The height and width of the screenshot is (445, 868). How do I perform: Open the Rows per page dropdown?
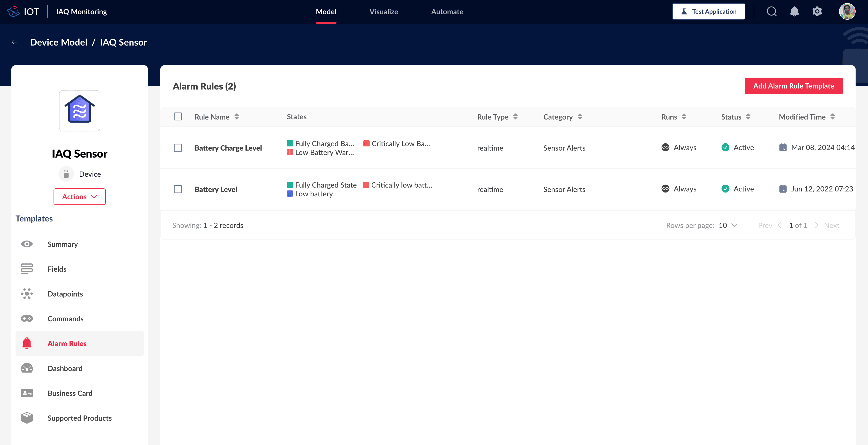(728, 225)
